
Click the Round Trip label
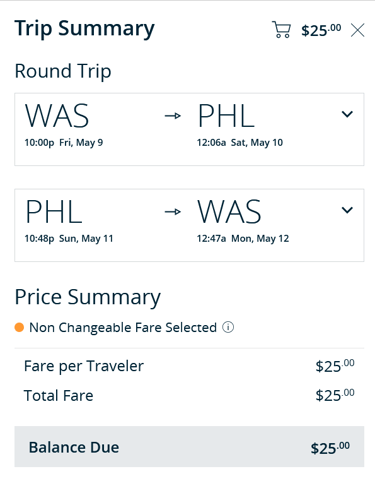(x=63, y=71)
